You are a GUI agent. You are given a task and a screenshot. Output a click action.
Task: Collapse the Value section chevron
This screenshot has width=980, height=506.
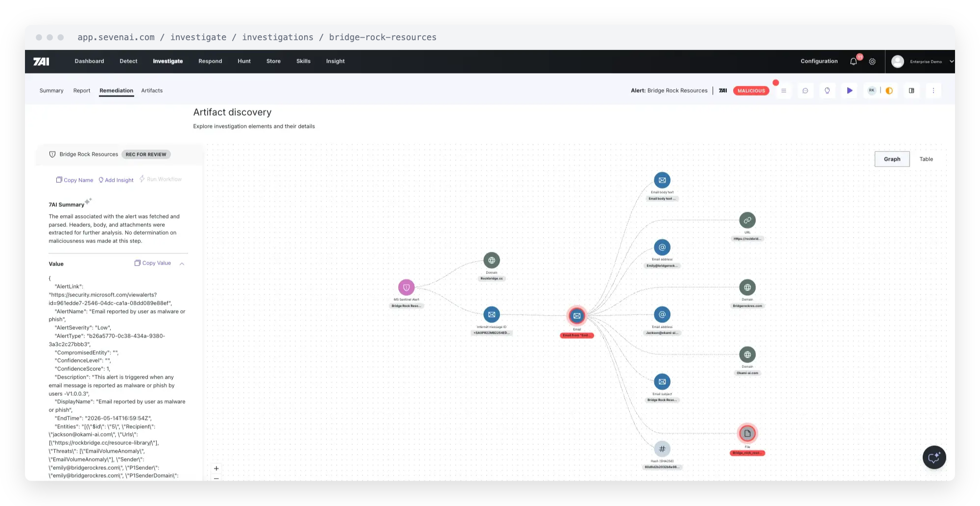point(182,264)
